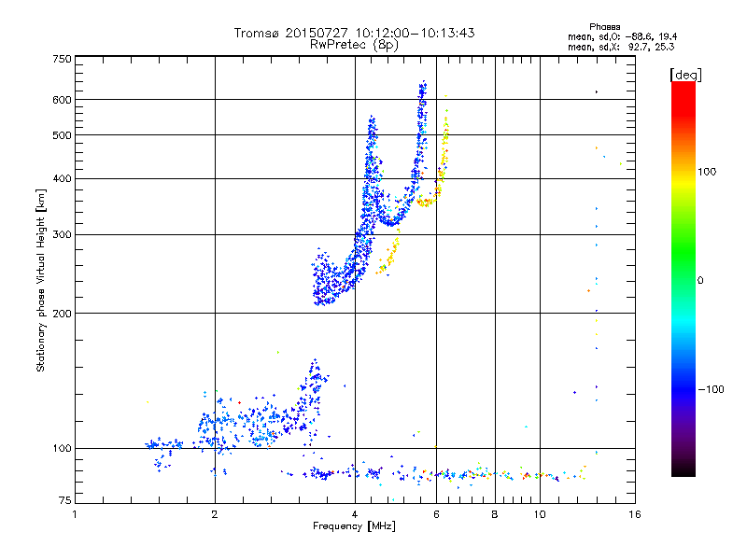
Task: Click the y-axis tick label '200'
Action: coord(62,314)
